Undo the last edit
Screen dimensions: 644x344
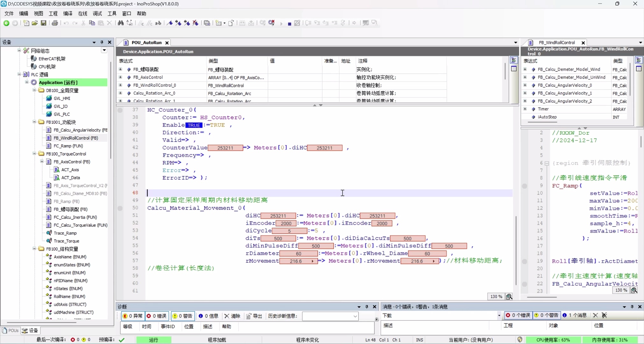pos(66,23)
